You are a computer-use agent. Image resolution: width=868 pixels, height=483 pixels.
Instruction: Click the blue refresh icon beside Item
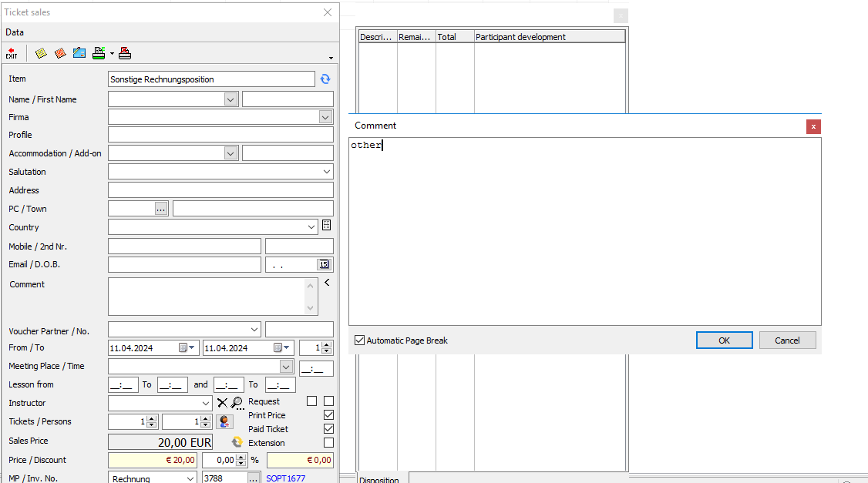[x=325, y=79]
